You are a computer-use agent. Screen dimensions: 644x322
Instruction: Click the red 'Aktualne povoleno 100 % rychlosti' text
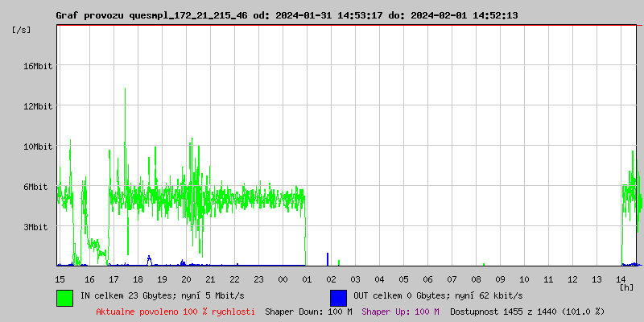[x=175, y=311]
